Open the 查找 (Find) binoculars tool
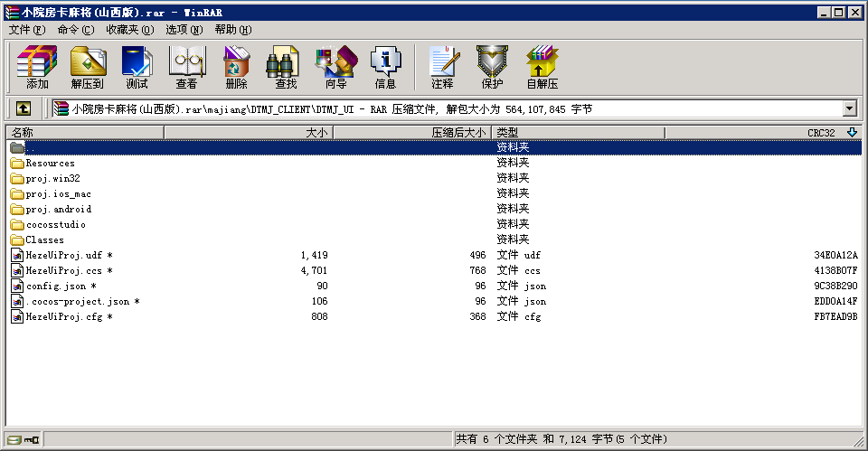This screenshot has width=868, height=451. 286,67
